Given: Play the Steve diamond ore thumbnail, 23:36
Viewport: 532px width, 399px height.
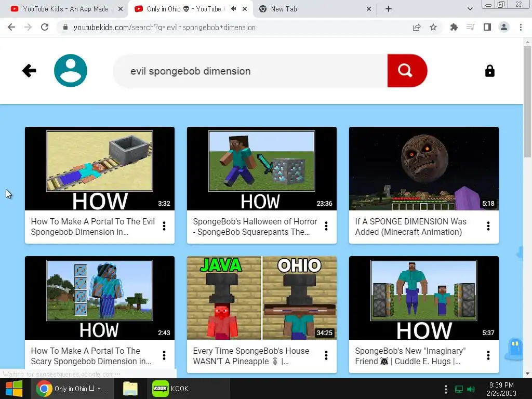Looking at the screenshot, I should 262,169.
